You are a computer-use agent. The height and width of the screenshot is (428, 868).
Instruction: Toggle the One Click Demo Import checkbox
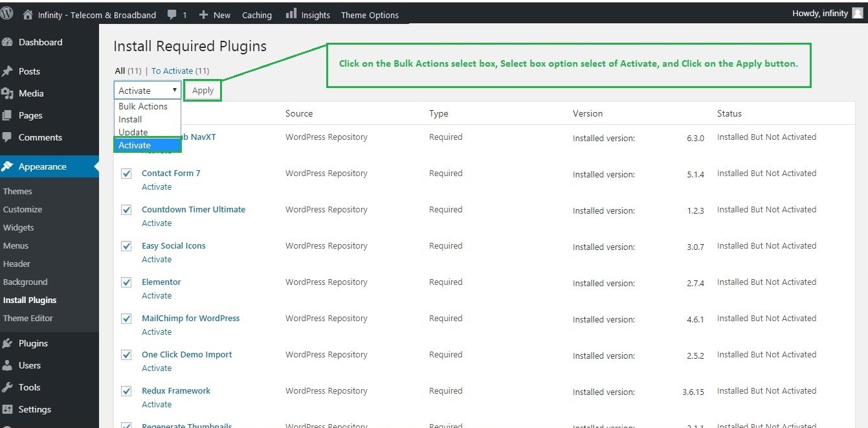pyautogui.click(x=127, y=355)
